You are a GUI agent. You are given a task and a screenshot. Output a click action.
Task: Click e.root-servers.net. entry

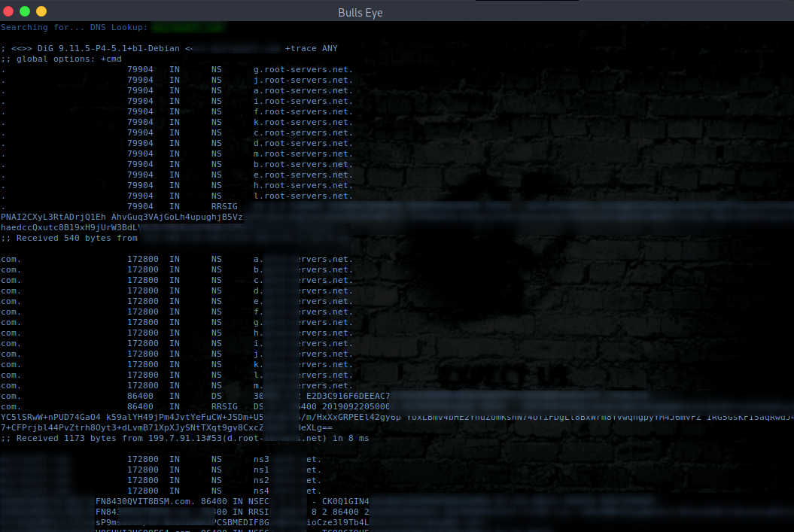point(303,175)
